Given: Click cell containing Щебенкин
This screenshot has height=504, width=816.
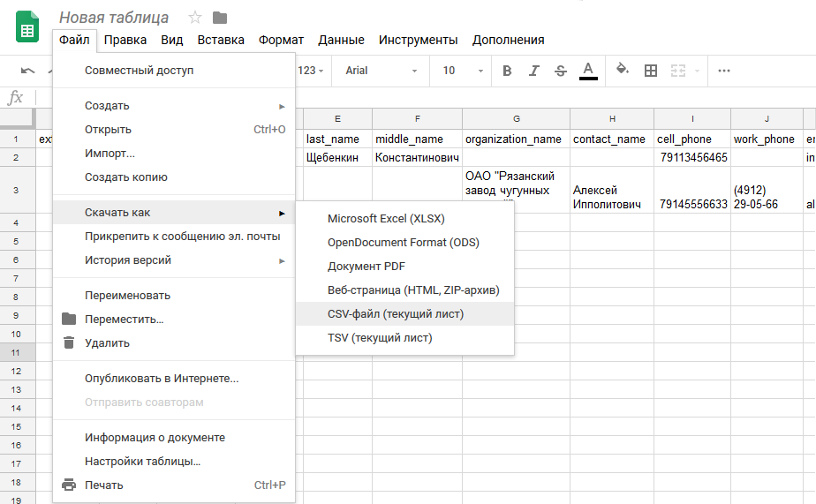Looking at the screenshot, I should pyautogui.click(x=337, y=158).
